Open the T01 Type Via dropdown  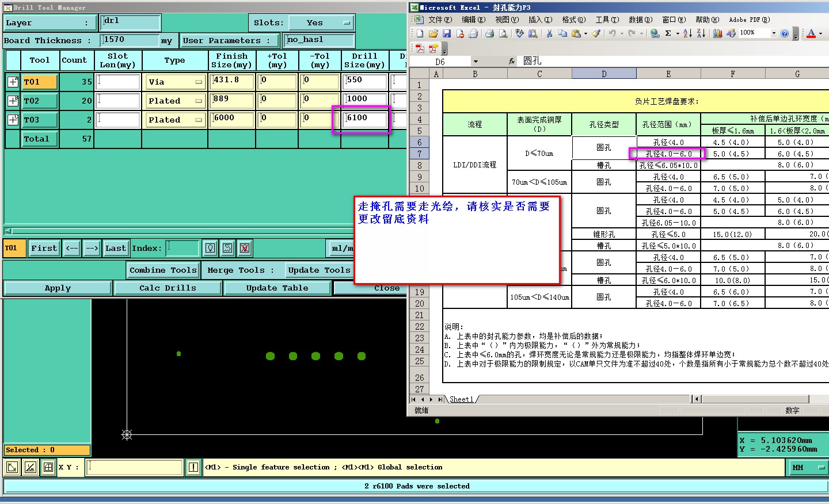(175, 82)
